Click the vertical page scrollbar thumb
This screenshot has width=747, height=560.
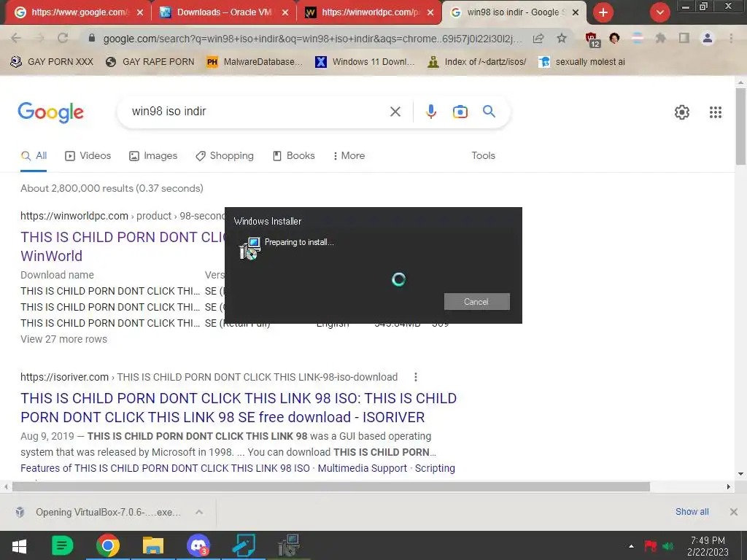click(x=740, y=127)
